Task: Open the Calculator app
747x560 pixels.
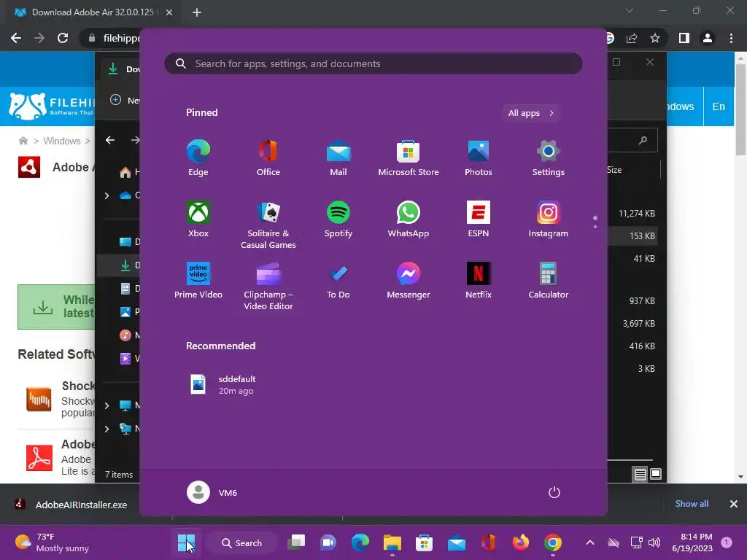Action: pos(549,281)
